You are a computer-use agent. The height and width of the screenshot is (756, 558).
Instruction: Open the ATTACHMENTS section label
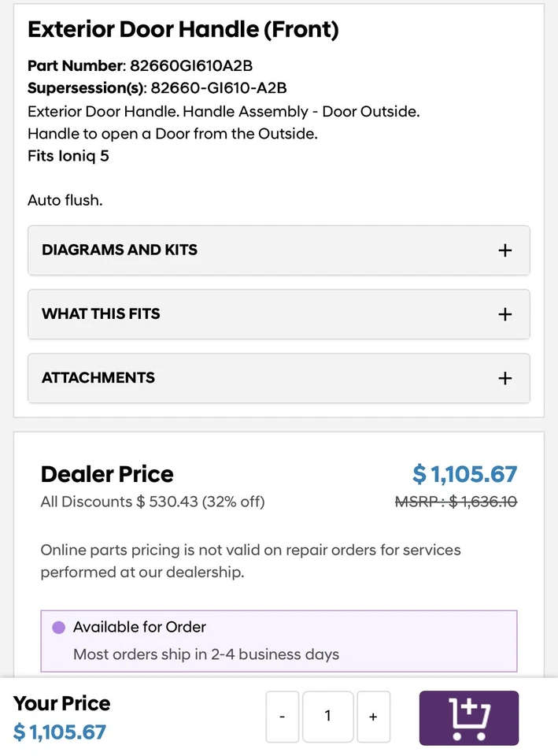(98, 378)
